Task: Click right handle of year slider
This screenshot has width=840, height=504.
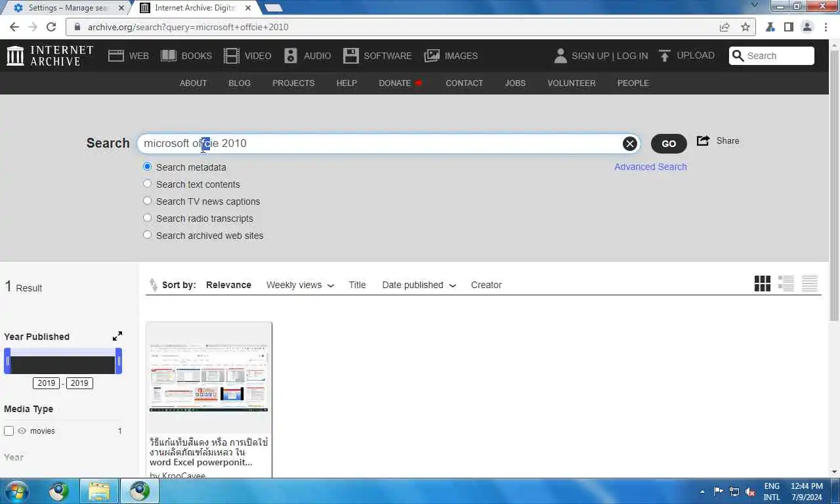Action: [119, 362]
